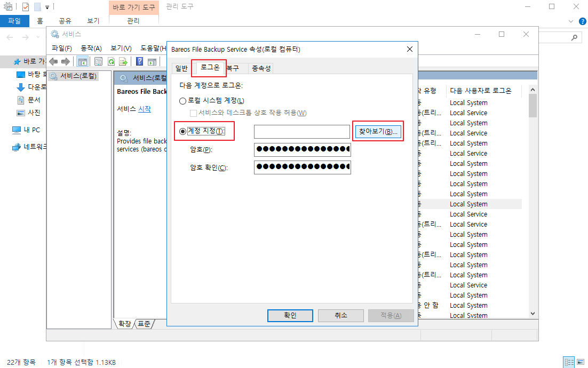The height and width of the screenshot is (368, 588).
Task: Click the Forward arrow in File Explorer navigation
Action: point(26,37)
